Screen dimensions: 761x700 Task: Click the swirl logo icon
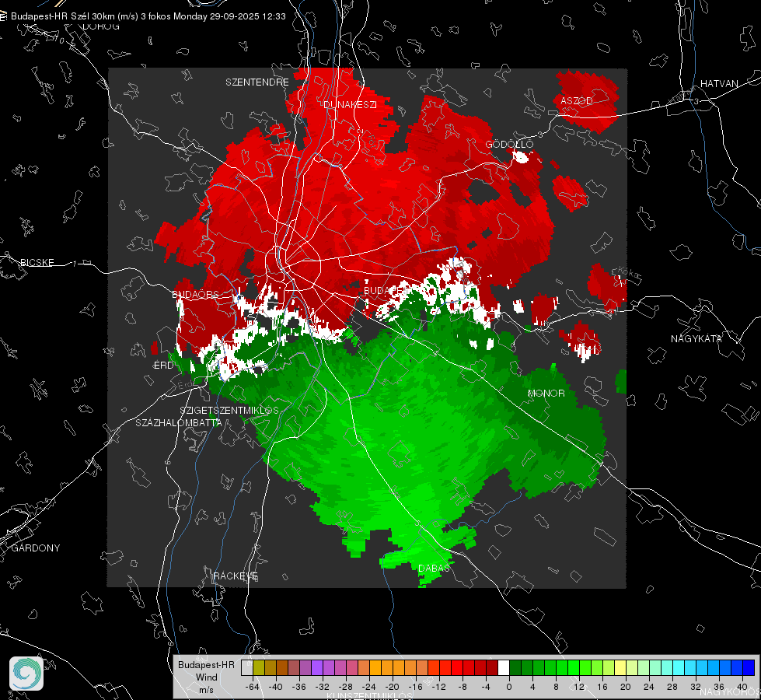[x=26, y=674]
